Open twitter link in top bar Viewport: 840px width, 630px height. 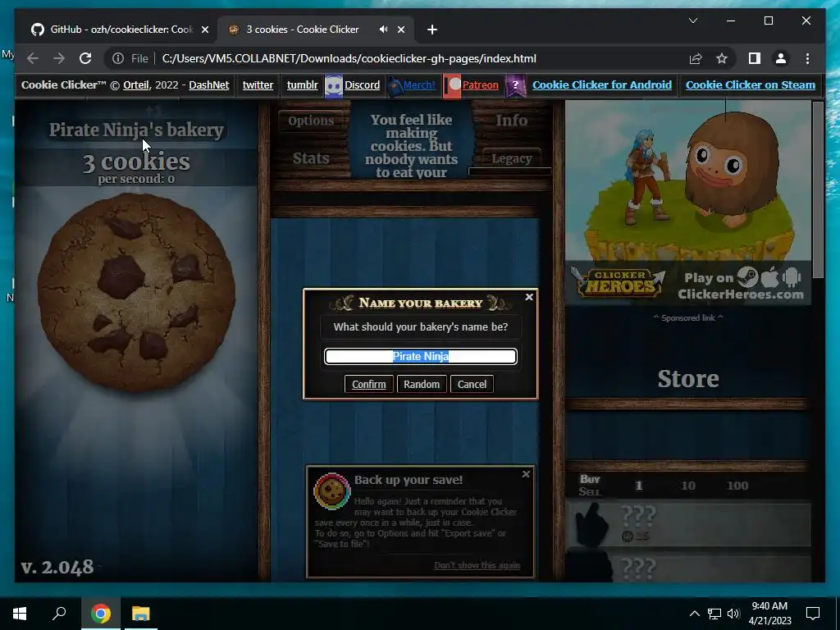tap(258, 85)
